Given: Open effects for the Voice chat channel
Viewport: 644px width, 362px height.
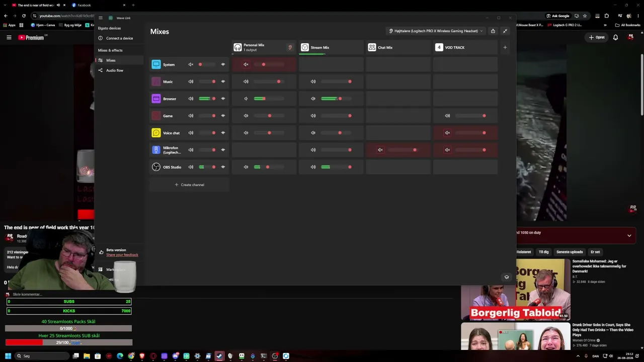Looking at the screenshot, I should click(223, 133).
